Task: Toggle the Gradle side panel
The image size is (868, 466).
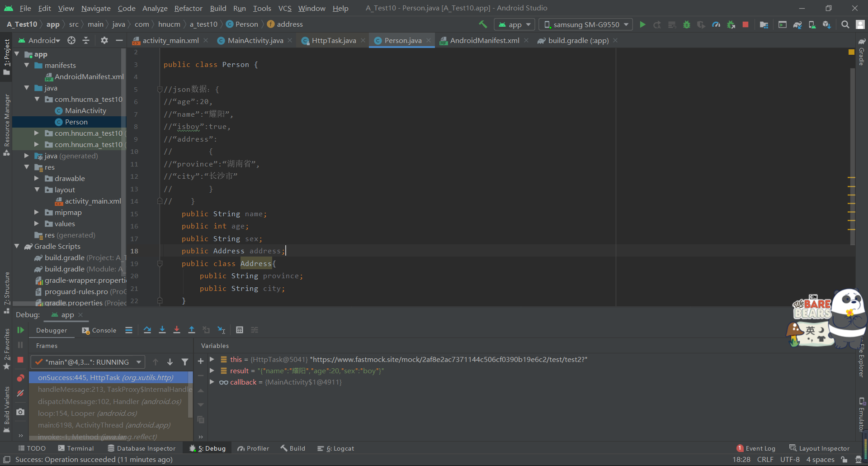Action: click(x=862, y=52)
